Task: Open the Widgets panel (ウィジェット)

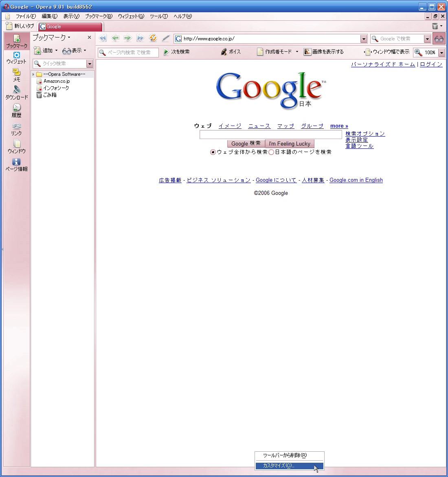Action: click(x=17, y=58)
